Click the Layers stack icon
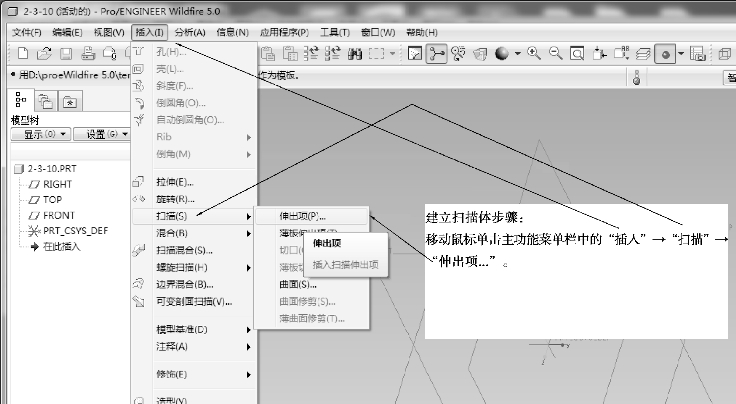 coord(643,53)
